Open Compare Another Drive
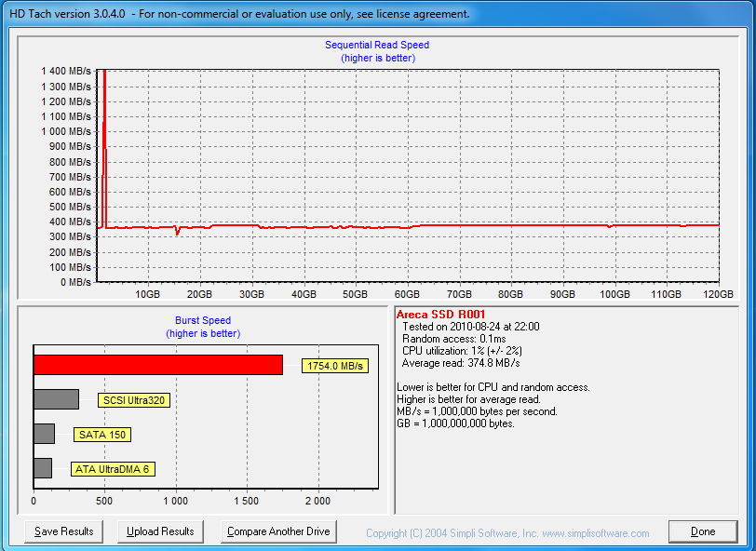The width and height of the screenshot is (756, 551). [278, 531]
